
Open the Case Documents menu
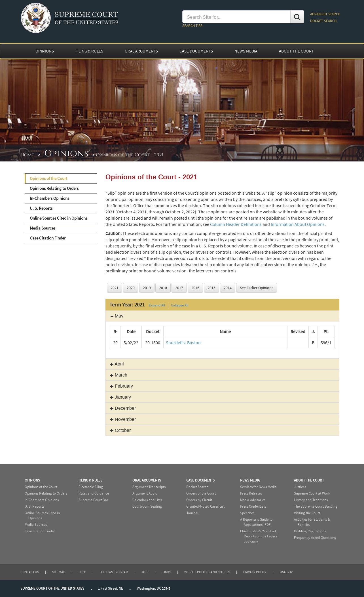pyautogui.click(x=196, y=51)
